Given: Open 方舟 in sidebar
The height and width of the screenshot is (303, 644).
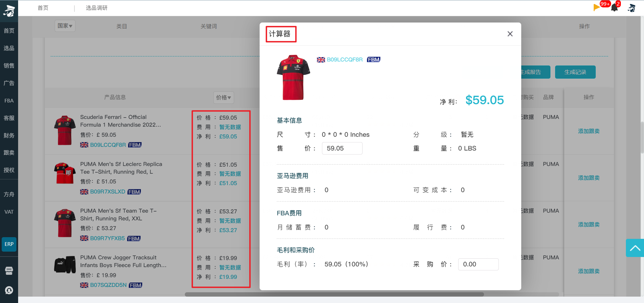Looking at the screenshot, I should coord(9,194).
